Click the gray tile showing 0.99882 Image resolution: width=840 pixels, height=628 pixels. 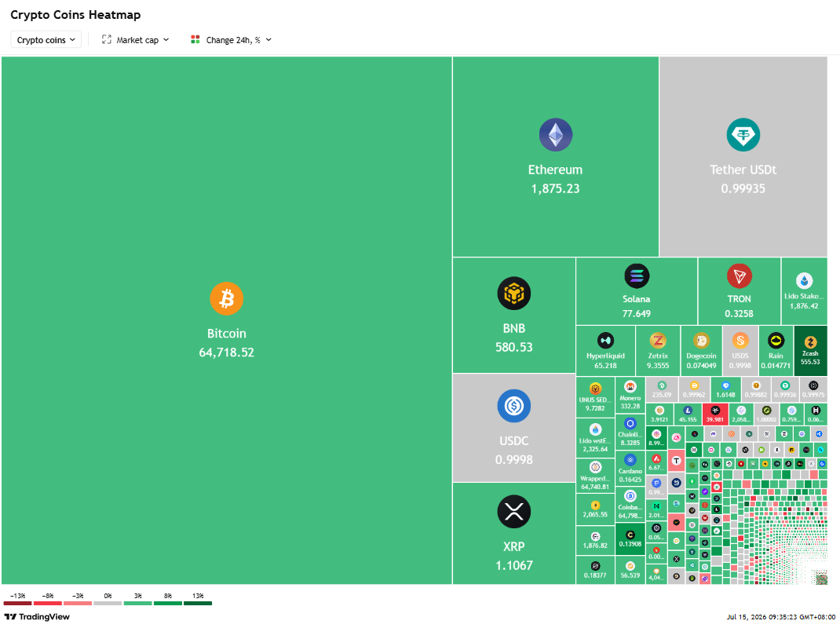pos(756,389)
